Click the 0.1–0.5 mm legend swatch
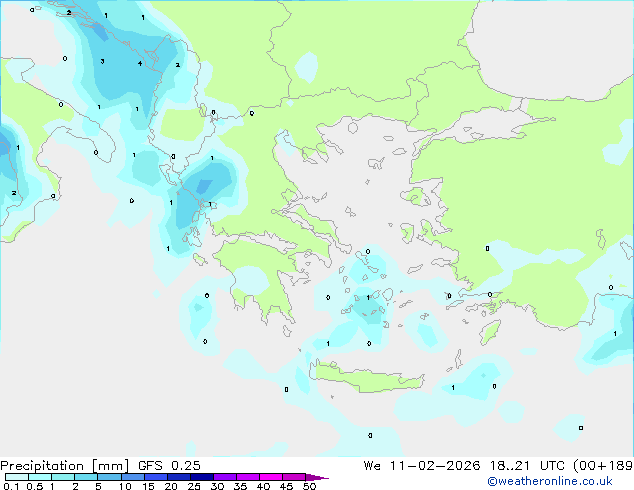 click(x=17, y=477)
